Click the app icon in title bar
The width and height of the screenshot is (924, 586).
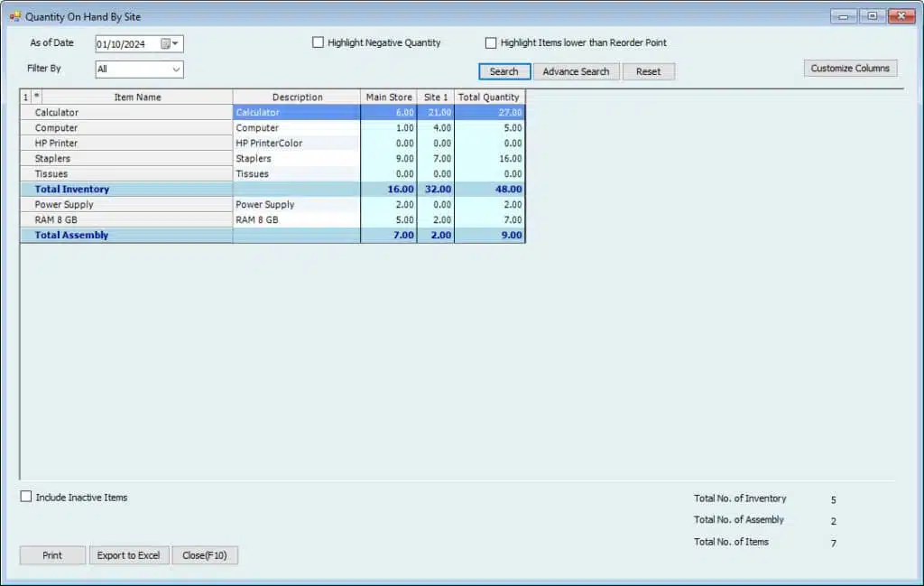point(14,16)
